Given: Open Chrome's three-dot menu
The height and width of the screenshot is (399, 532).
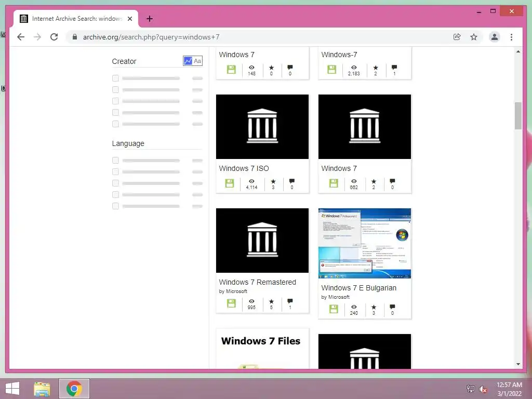Looking at the screenshot, I should coord(511,37).
